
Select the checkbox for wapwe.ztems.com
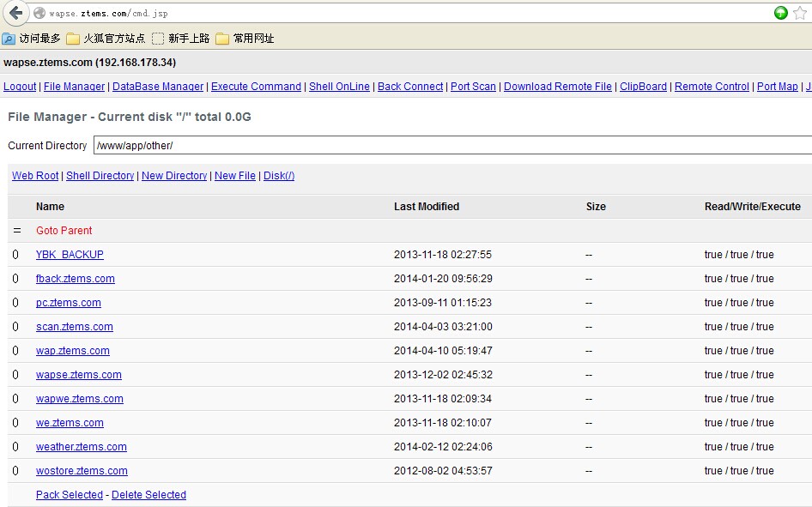coord(15,399)
